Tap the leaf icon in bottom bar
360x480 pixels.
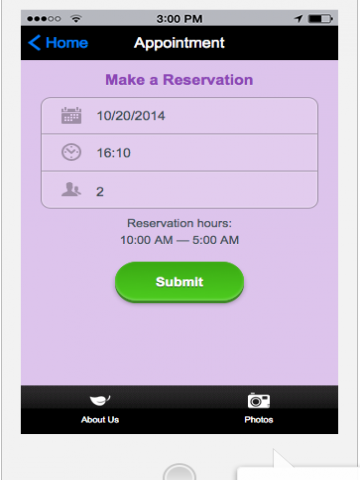pos(100,400)
